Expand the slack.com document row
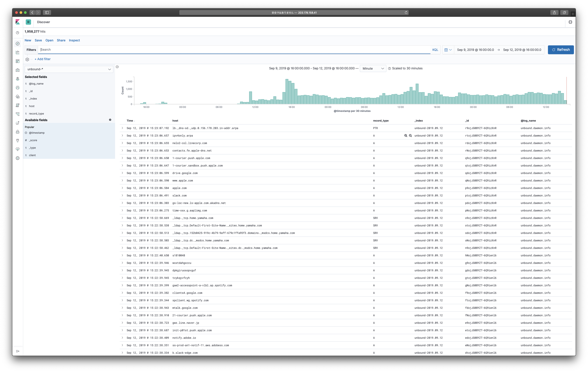Screen dimensions: 588x372 coord(122,196)
